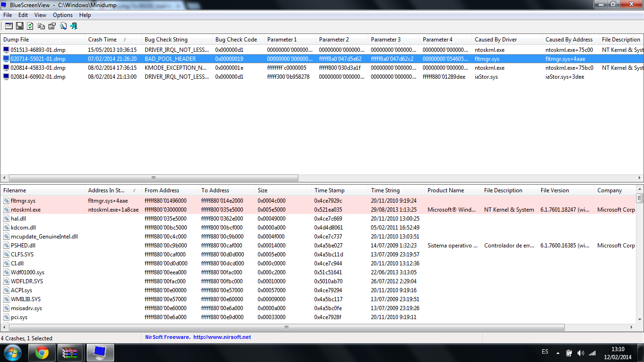Select the 020814-60902-01.dmp row
644x362 pixels.
pyautogui.click(x=322, y=77)
